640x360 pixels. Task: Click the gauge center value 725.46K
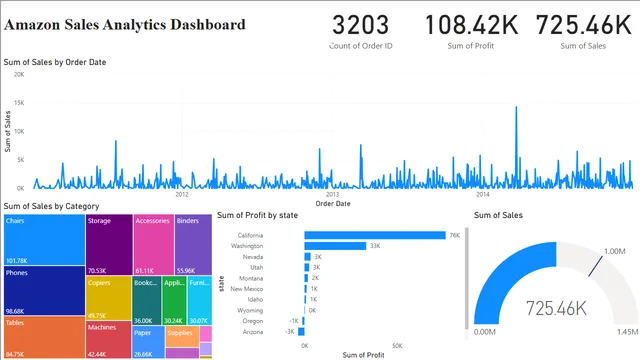tap(556, 308)
